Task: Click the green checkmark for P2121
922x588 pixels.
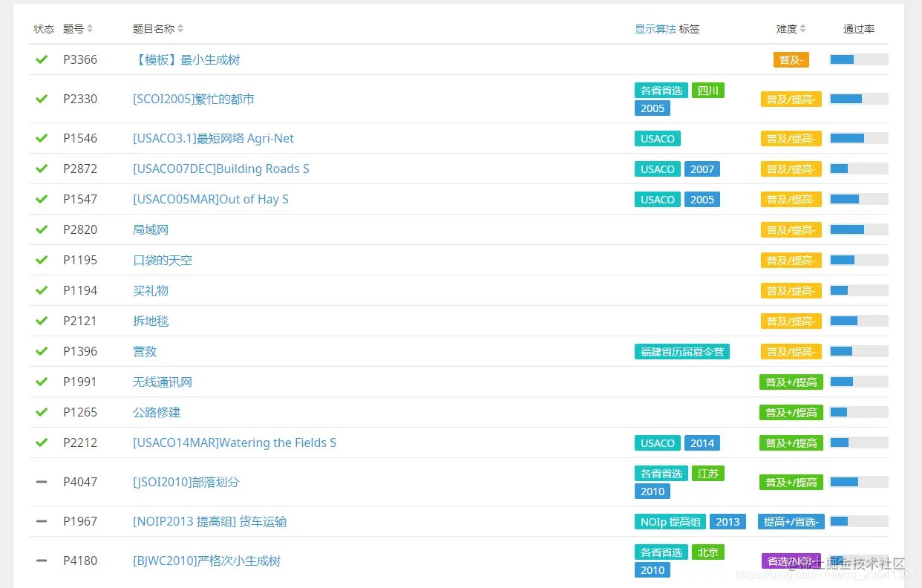Action: (x=42, y=321)
